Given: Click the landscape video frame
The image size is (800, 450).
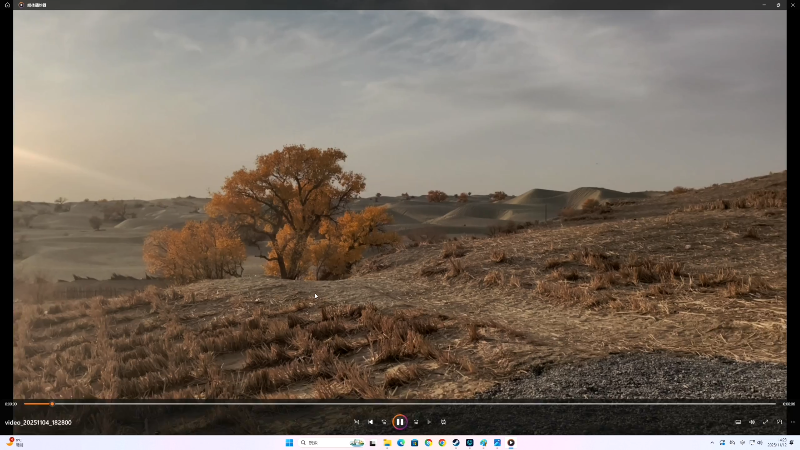Looking at the screenshot, I should 399,204.
